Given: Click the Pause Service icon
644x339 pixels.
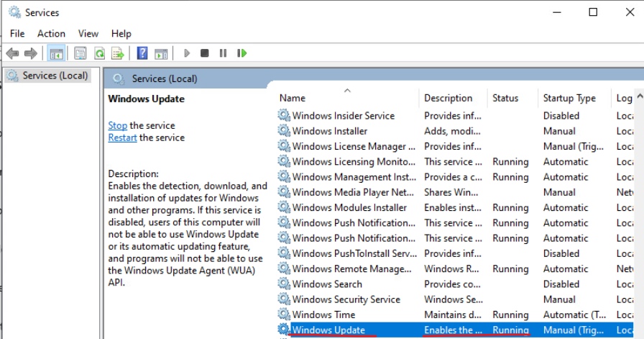Looking at the screenshot, I should [x=223, y=53].
